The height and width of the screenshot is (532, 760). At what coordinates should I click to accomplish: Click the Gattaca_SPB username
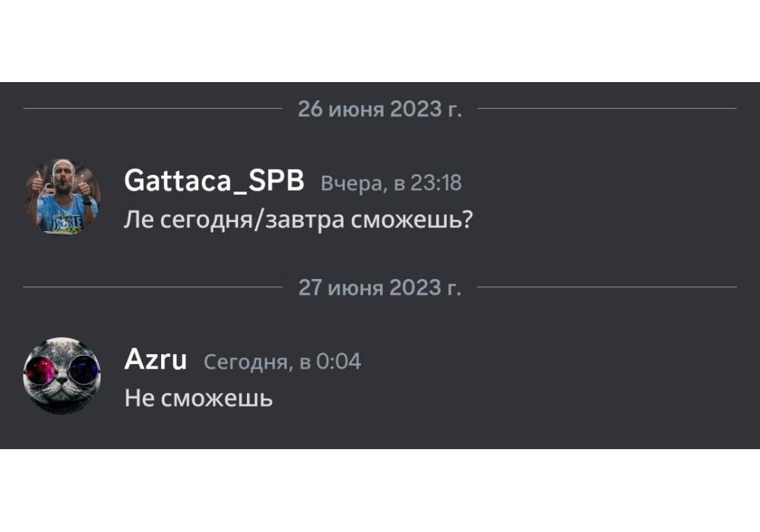(214, 182)
